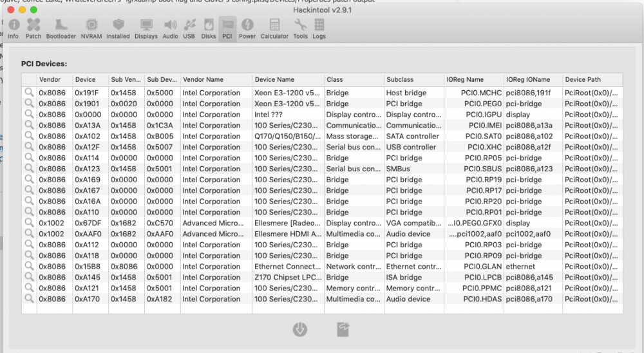
Task: Select the cell Ellesmere HDMI A...
Action: (x=287, y=234)
